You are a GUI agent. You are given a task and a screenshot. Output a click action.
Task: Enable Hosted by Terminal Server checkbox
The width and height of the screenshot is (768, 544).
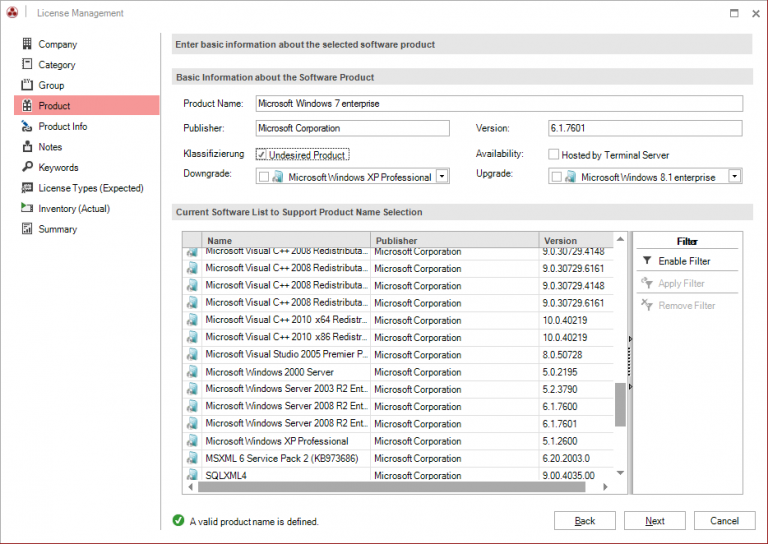(x=554, y=155)
